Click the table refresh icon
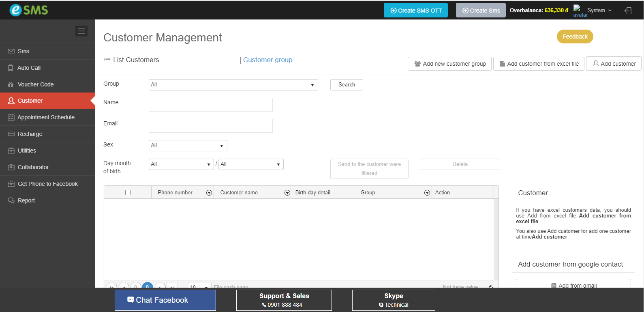The image size is (644, 312). (x=490, y=286)
